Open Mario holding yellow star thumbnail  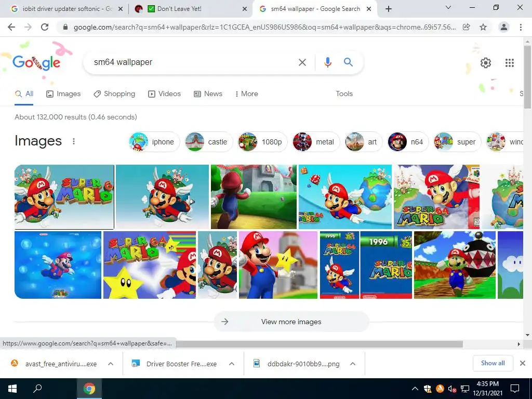[278, 265]
